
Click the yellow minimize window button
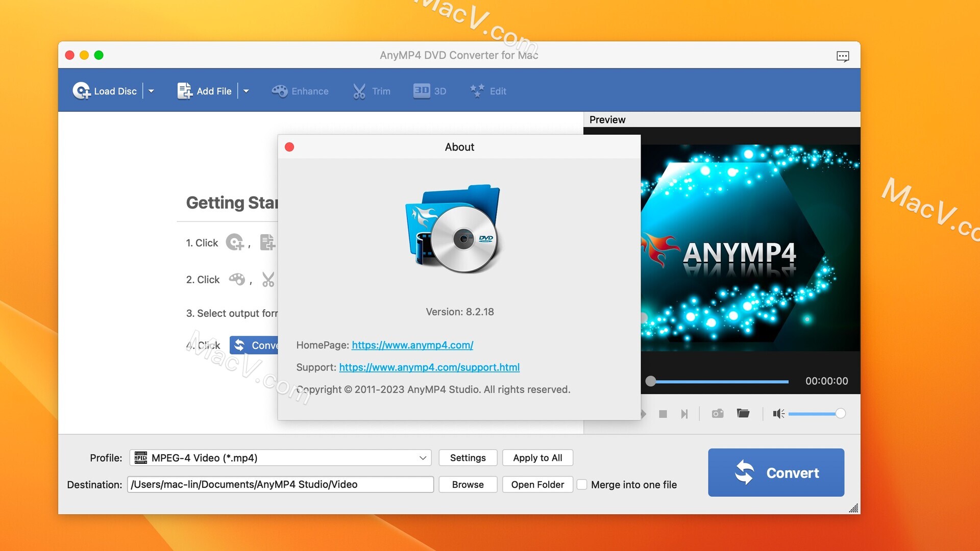(84, 55)
